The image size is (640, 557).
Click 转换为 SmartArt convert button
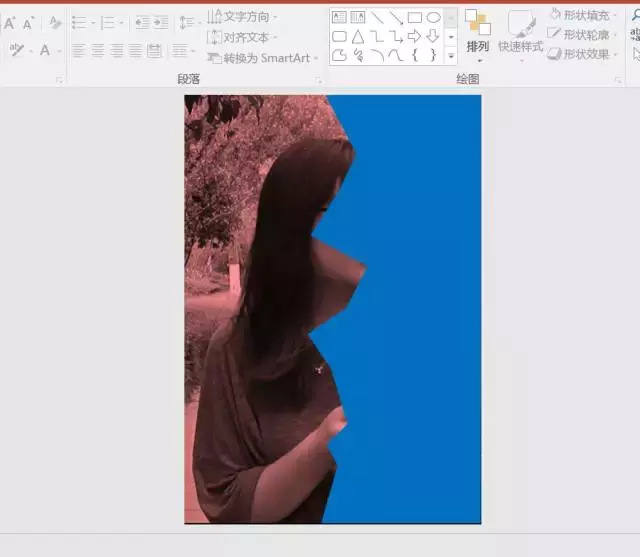pos(262,58)
